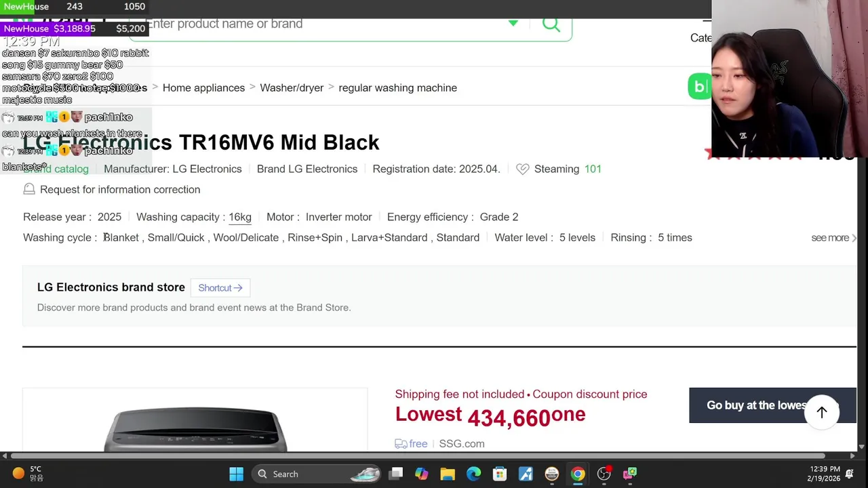Click the underlined 16kg washing capacity
This screenshot has width=868, height=488.
(x=240, y=217)
